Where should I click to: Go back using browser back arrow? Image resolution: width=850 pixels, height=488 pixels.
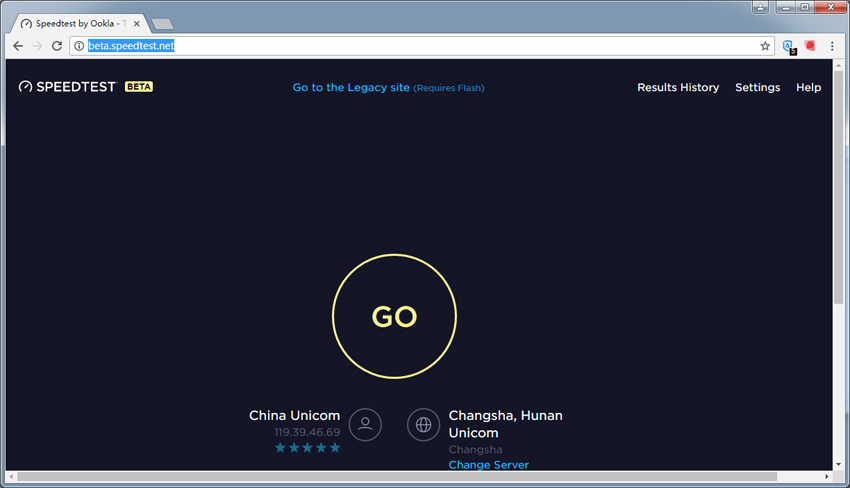tap(18, 46)
